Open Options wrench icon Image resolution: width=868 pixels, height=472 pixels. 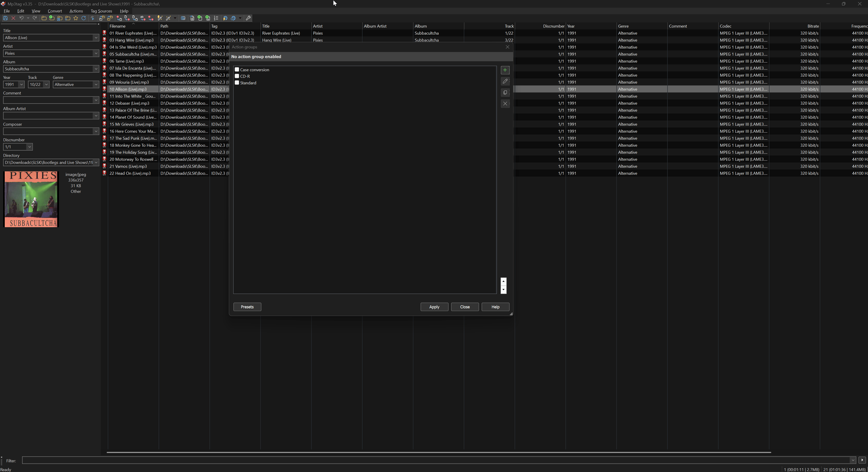click(x=248, y=18)
